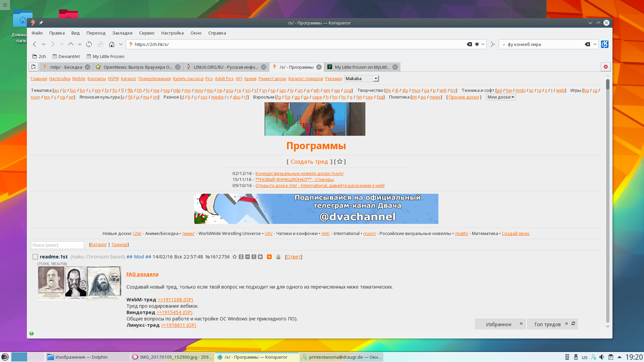Viewport: 644px width, 362px height.
Task: Click the Telegram channel banner
Action: (x=316, y=209)
